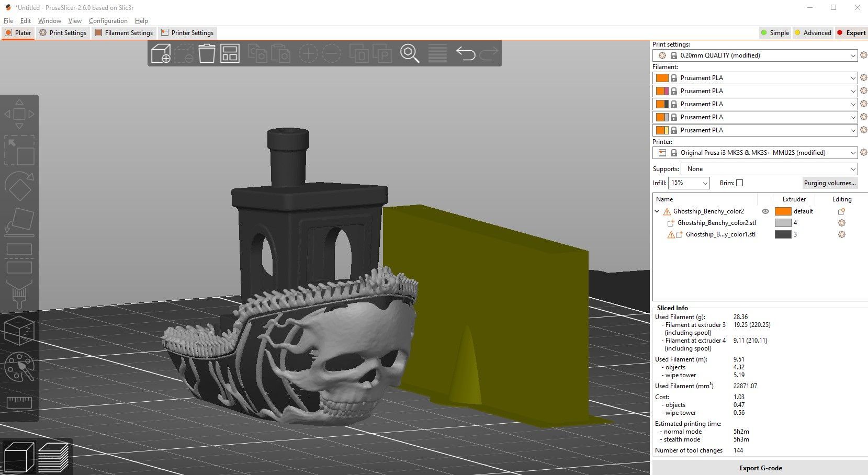Click the settings gear for Ghostship_Benchy_color2.stl
Viewport: 868px width, 475px height.
[x=842, y=223]
